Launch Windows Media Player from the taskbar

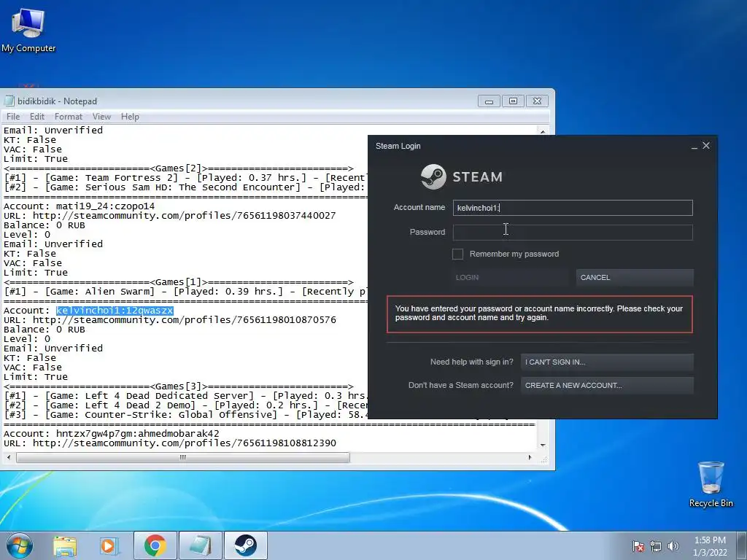tap(109, 546)
